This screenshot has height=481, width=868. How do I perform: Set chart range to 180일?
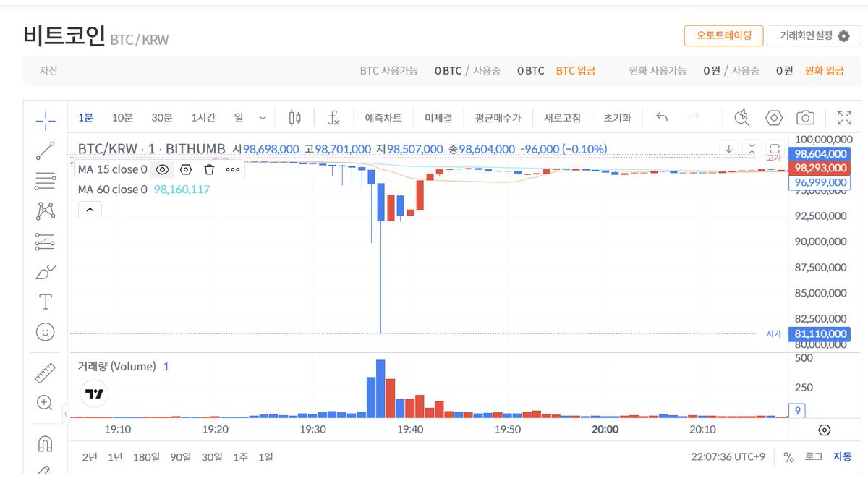pos(147,457)
